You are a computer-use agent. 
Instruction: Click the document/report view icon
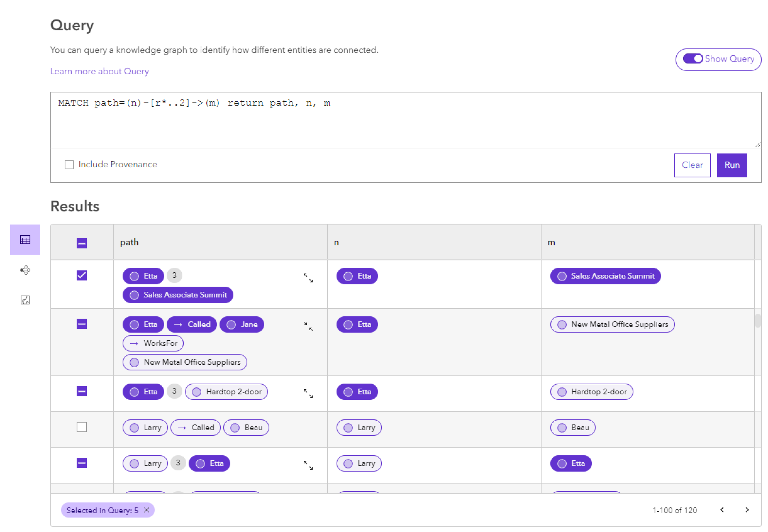pos(24,301)
